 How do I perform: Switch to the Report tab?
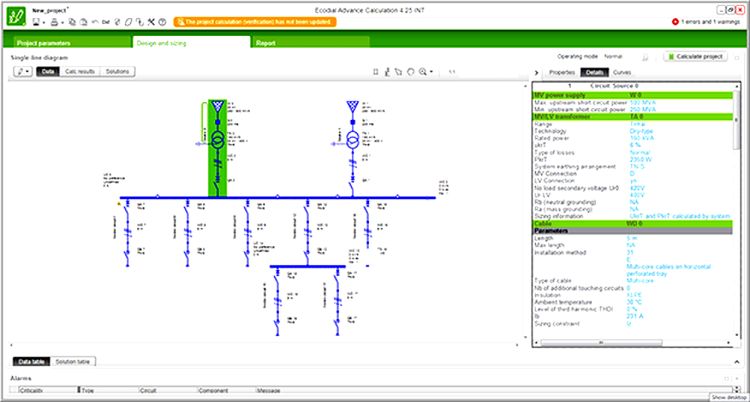tap(310, 42)
